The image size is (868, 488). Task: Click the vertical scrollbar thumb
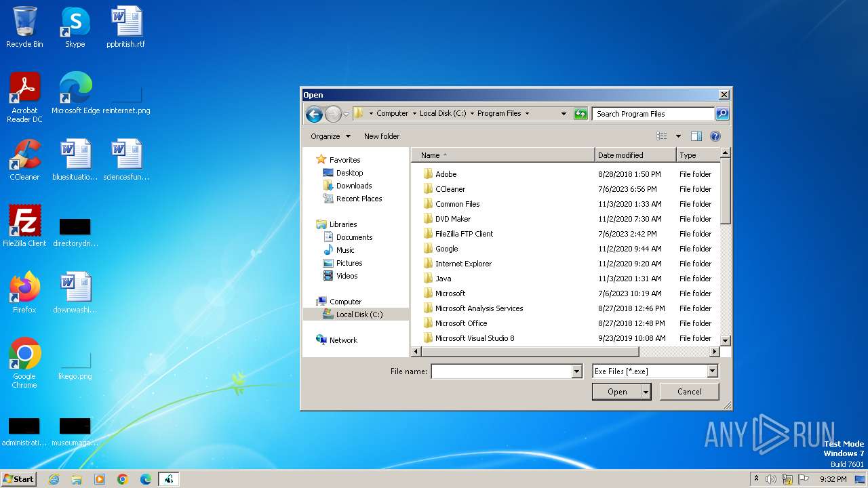[x=725, y=192]
